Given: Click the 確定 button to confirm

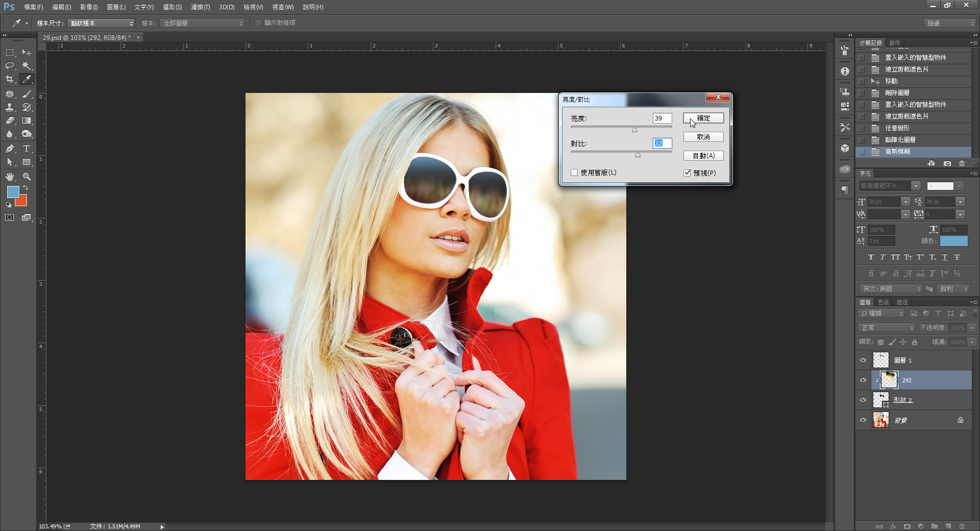Looking at the screenshot, I should click(703, 118).
